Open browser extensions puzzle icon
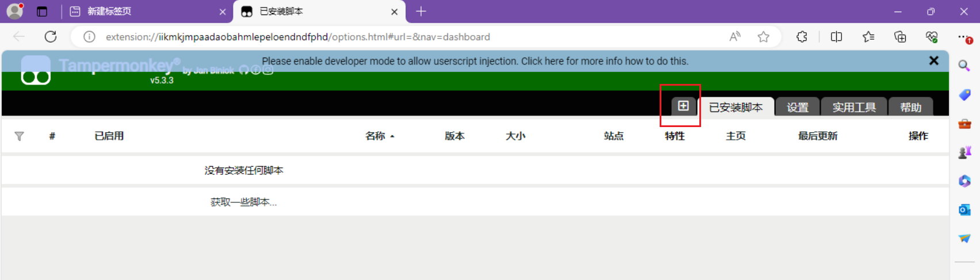 pyautogui.click(x=802, y=37)
